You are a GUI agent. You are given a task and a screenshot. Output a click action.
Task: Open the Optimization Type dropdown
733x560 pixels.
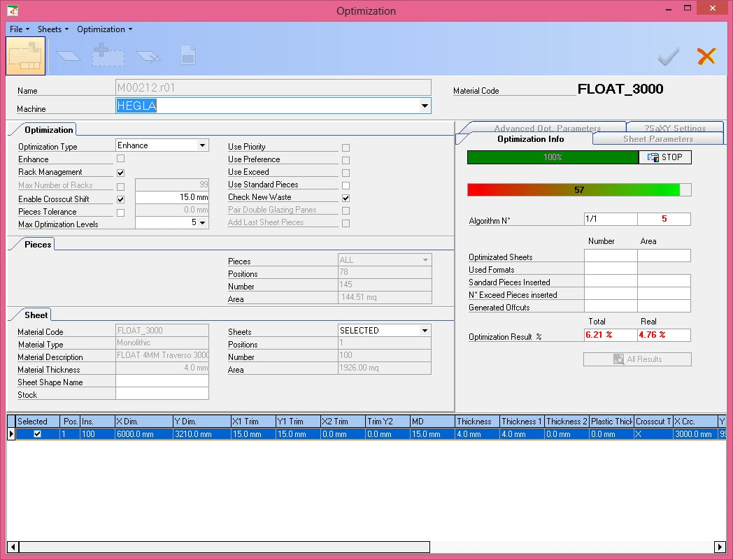point(202,145)
